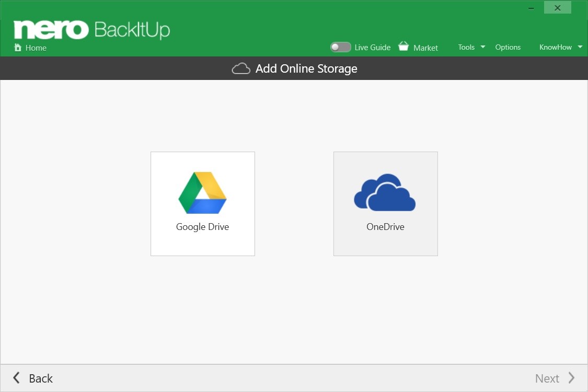
Task: Click the Back button label
Action: pyautogui.click(x=41, y=378)
